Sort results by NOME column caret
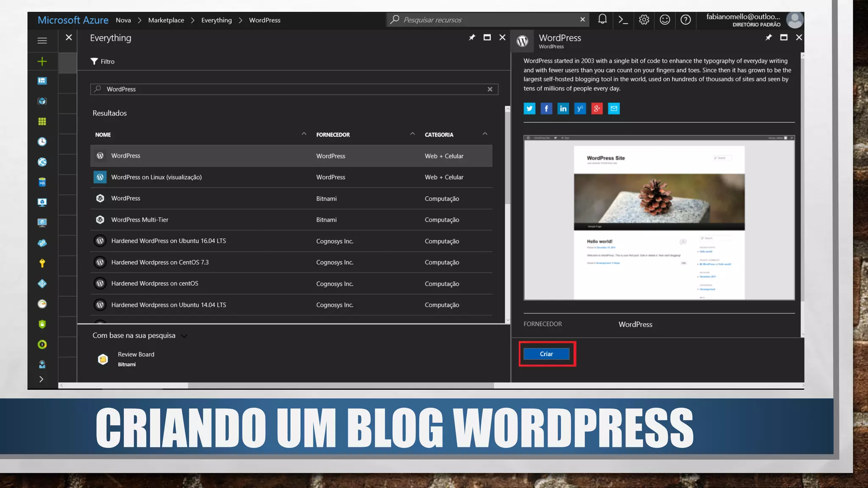 click(x=304, y=134)
